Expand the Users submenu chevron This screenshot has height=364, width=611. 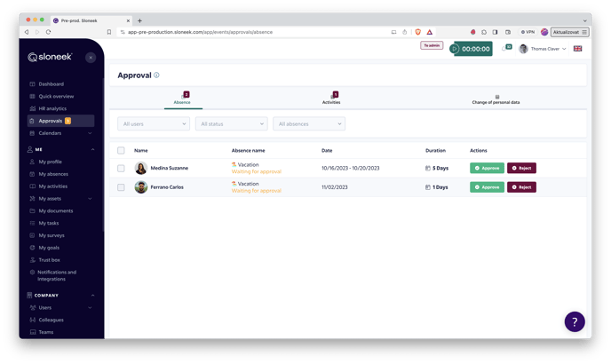pyautogui.click(x=90, y=308)
